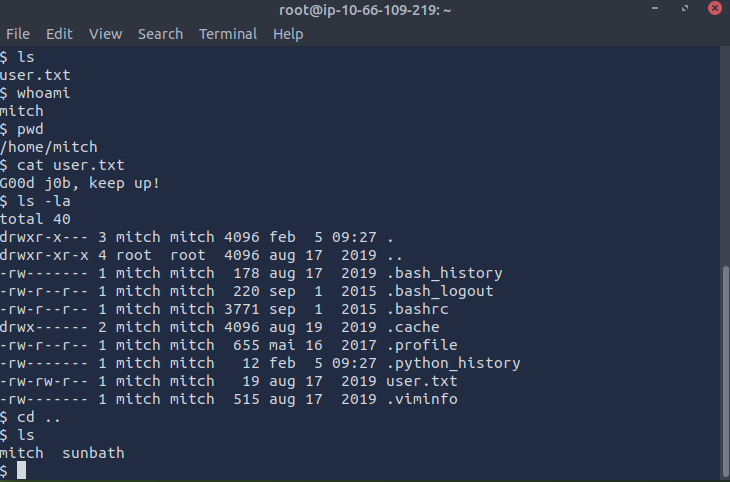Screen dimensions: 730x482
Task: Click the 'cat user.txt' command line
Action: [68, 165]
